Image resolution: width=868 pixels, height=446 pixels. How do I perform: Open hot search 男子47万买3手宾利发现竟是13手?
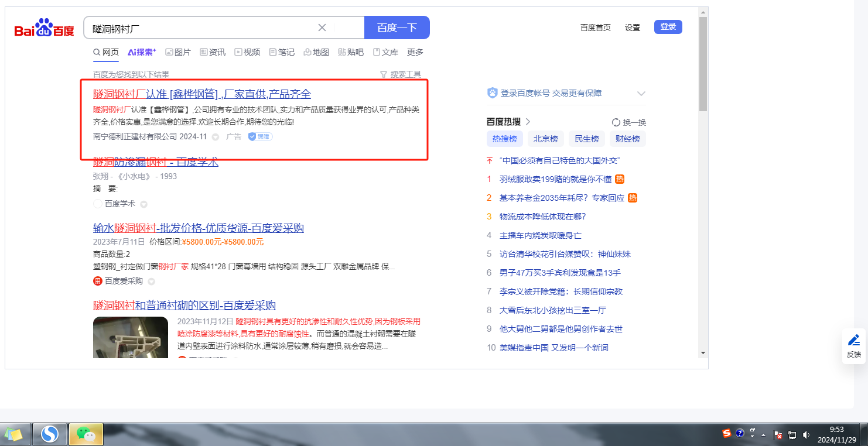click(560, 273)
